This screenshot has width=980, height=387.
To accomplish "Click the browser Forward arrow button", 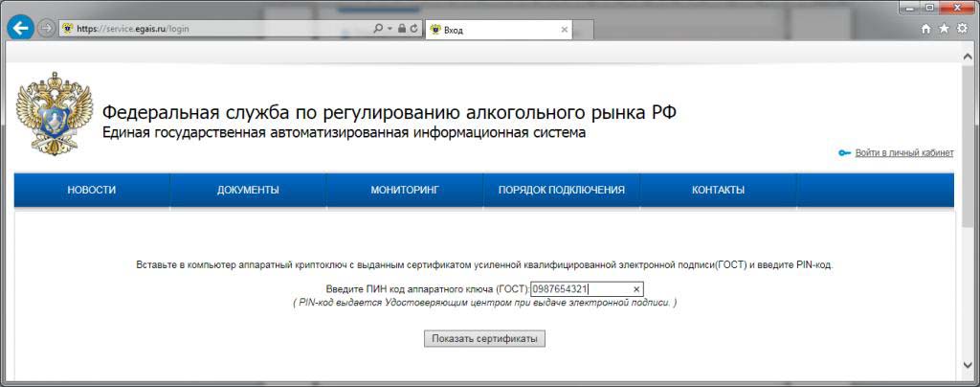I will point(46,29).
